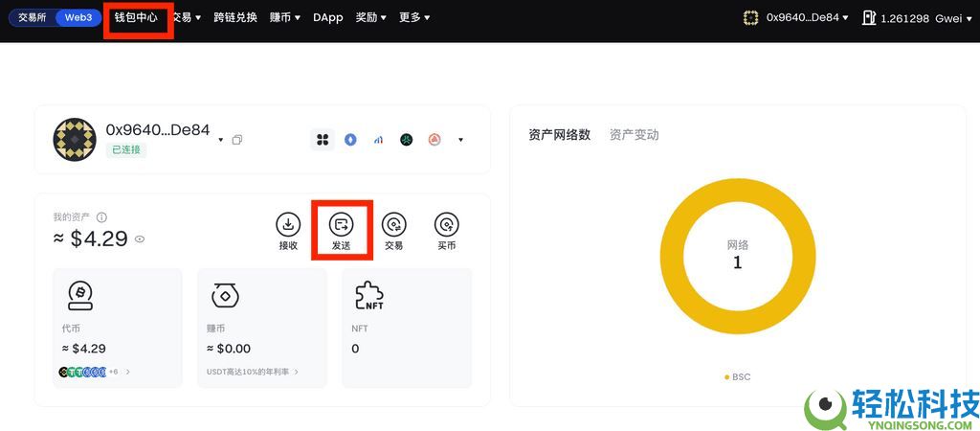Open the DApp navigation item
This screenshot has height=431, width=980.
click(x=328, y=17)
